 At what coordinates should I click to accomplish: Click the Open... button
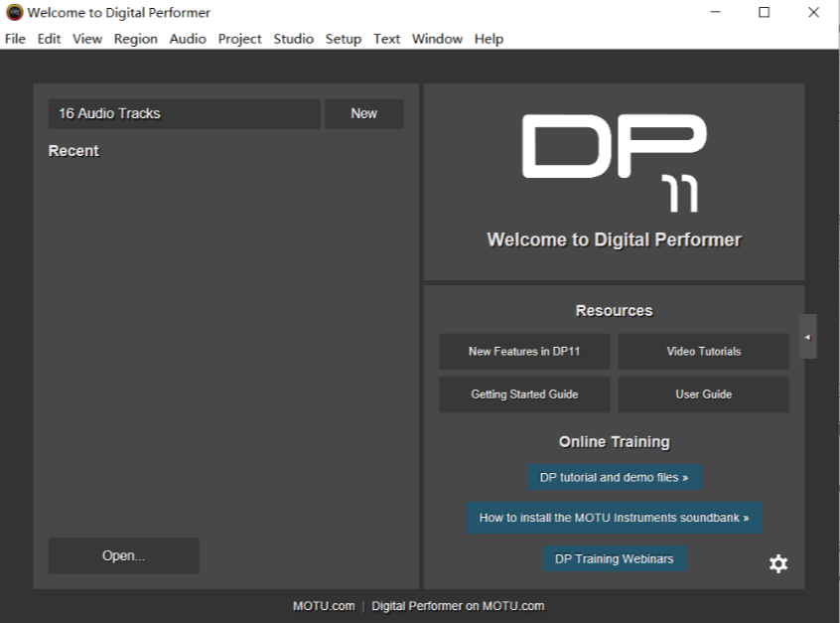coord(124,555)
